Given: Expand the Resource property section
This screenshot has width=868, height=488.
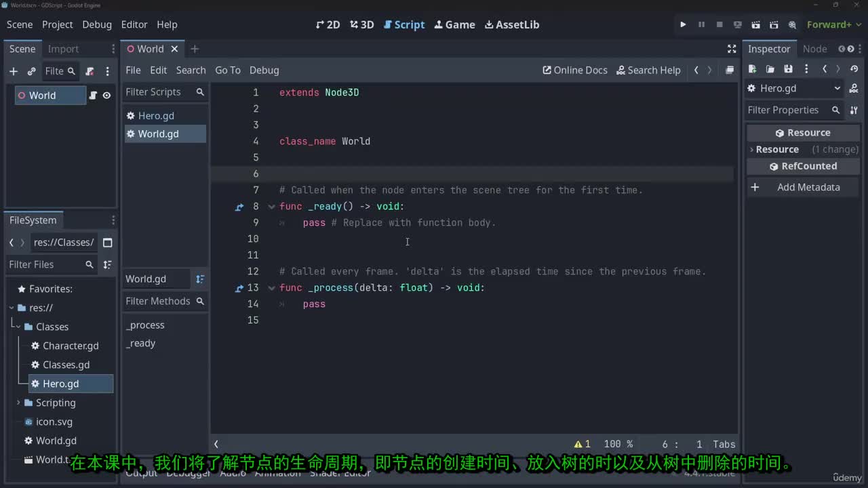Looking at the screenshot, I should coord(804,149).
